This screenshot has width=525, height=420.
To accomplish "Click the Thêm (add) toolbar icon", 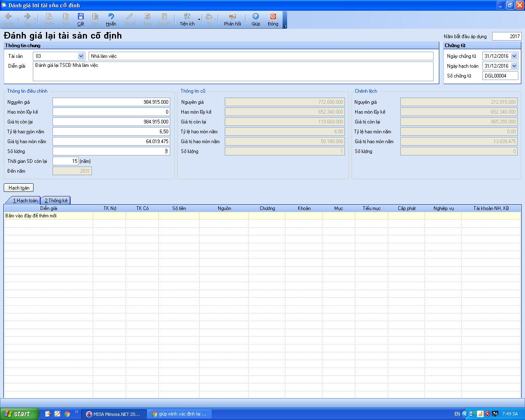I will (x=49, y=16).
